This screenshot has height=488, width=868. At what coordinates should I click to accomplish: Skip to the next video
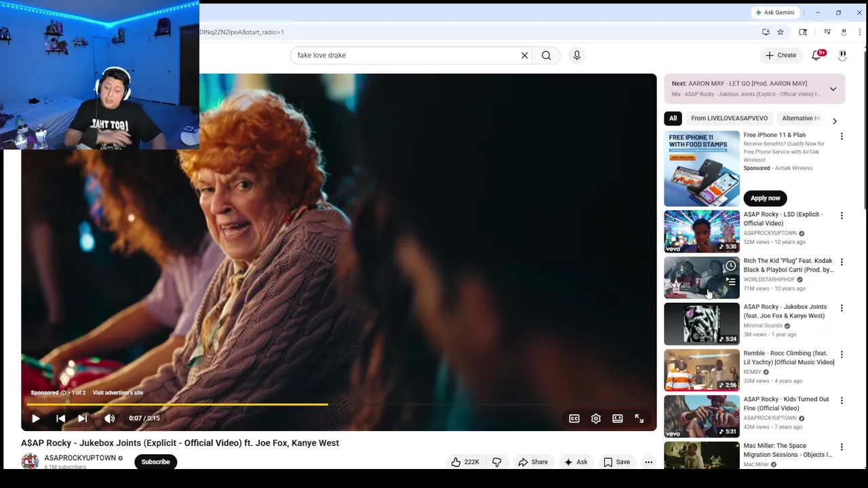82,418
